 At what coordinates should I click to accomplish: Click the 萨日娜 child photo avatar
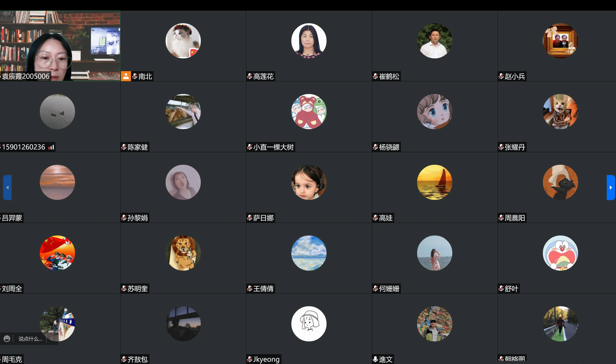click(309, 182)
